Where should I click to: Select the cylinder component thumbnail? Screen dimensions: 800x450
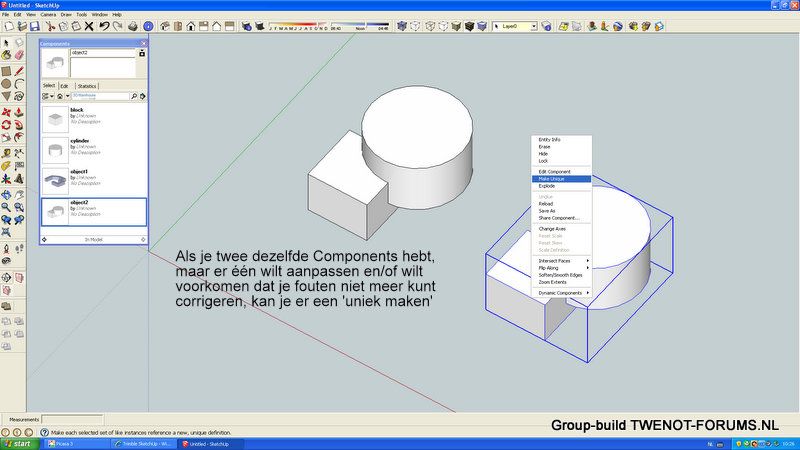coord(55,150)
